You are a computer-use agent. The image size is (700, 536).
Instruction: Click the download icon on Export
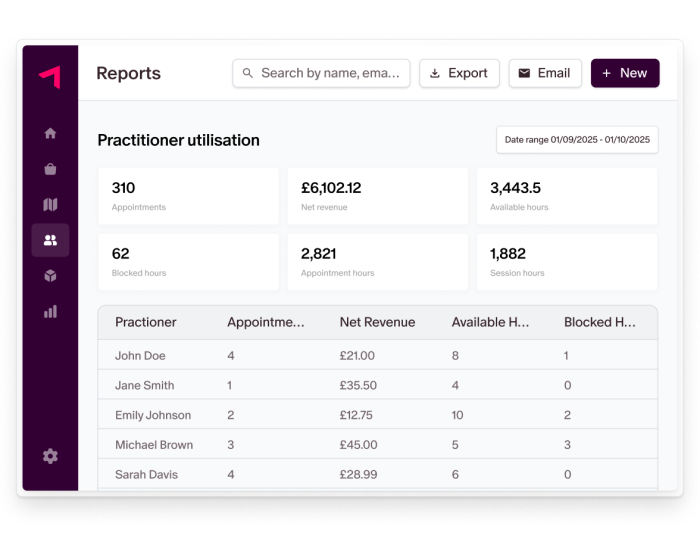pos(434,73)
